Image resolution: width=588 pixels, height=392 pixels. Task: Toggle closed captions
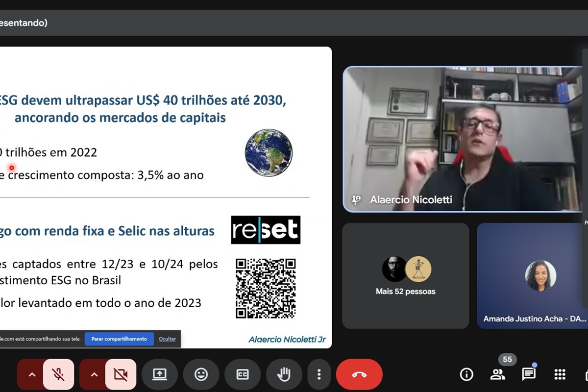click(243, 375)
